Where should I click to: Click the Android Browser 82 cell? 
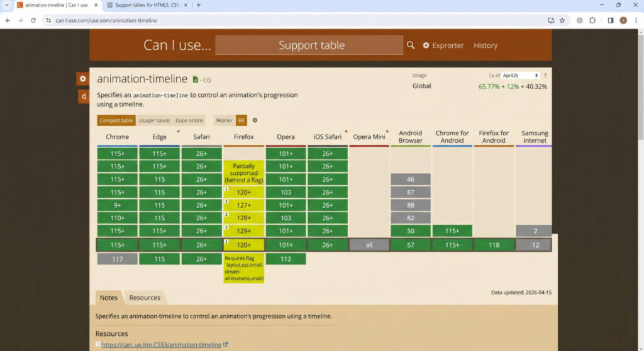point(411,218)
